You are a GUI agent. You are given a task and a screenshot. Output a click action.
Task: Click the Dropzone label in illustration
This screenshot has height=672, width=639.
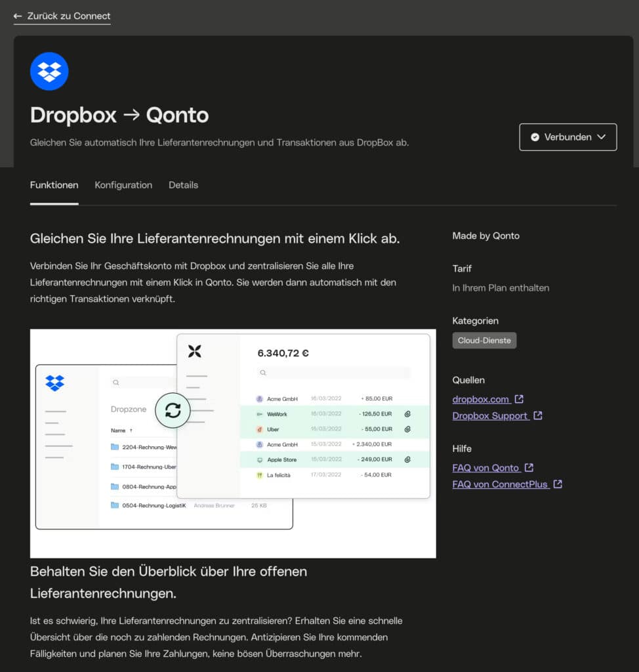pos(129,409)
